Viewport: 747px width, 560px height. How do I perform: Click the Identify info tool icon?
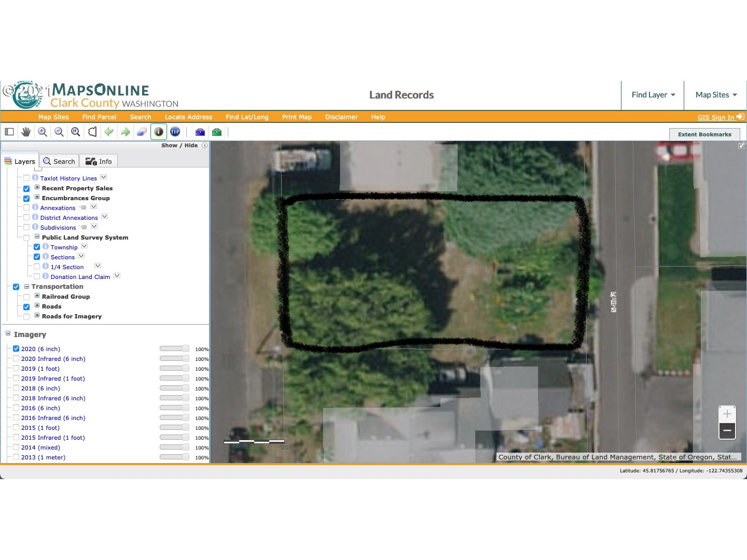point(159,132)
